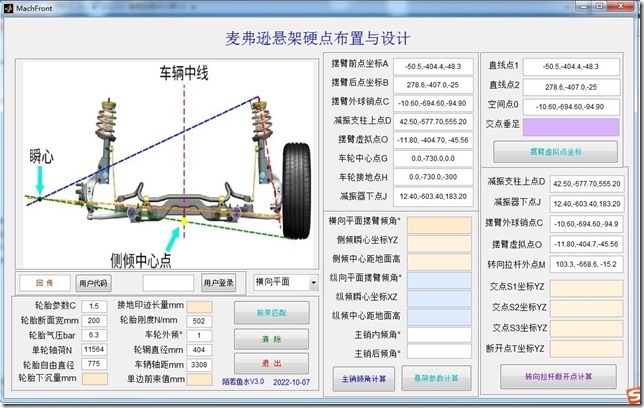
Task: Click the 摆臂虚拟点坐标 button
Action: click(x=555, y=152)
